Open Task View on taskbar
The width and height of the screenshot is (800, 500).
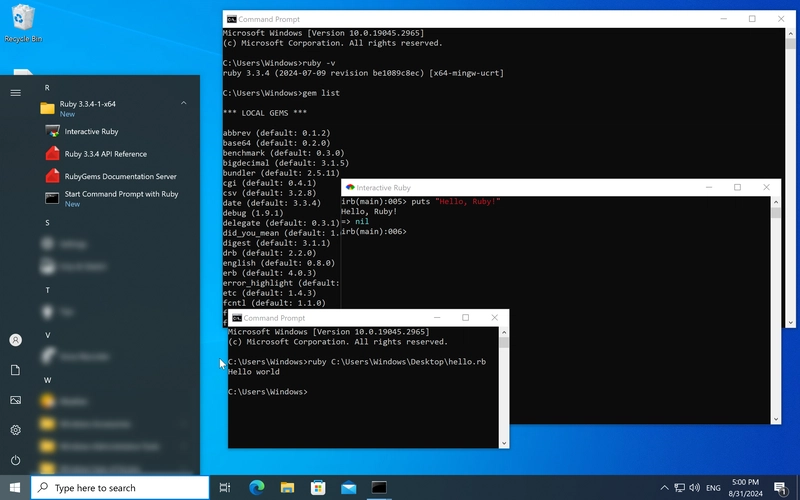[225, 488]
